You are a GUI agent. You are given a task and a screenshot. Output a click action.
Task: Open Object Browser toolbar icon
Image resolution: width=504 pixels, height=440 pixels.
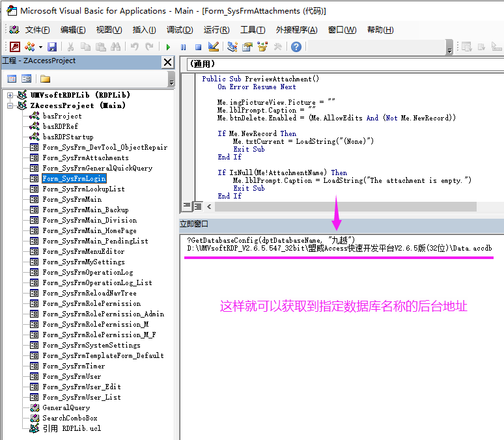tap(262, 47)
